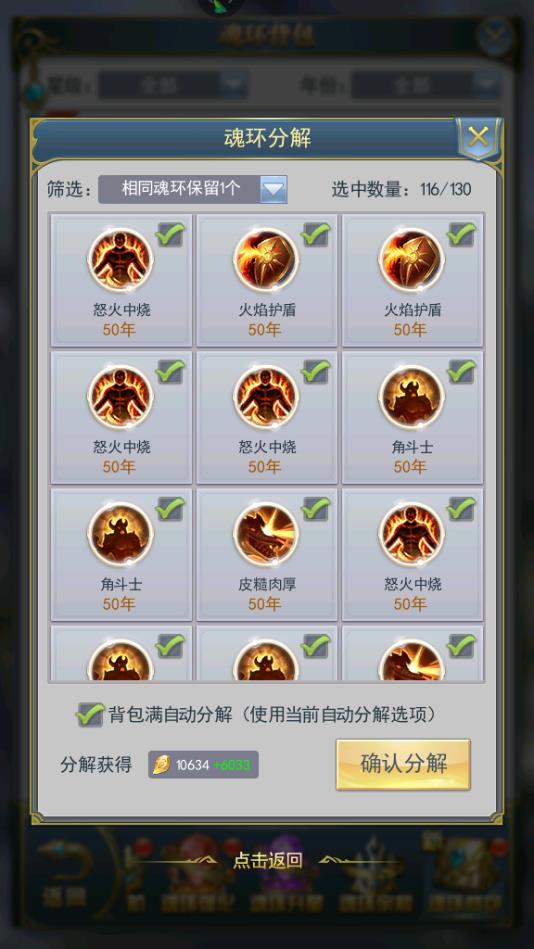Select the third-row left 角斗士 icon

point(120,534)
